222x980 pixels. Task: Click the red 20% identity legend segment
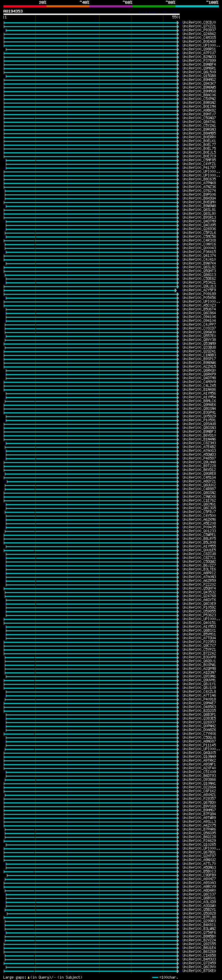coord(25,6)
